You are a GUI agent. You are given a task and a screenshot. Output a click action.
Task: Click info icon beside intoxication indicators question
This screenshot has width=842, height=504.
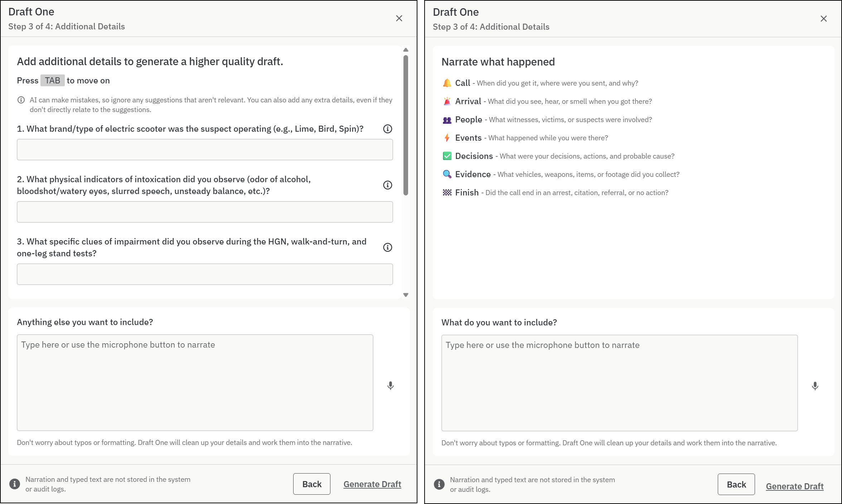[x=387, y=185]
